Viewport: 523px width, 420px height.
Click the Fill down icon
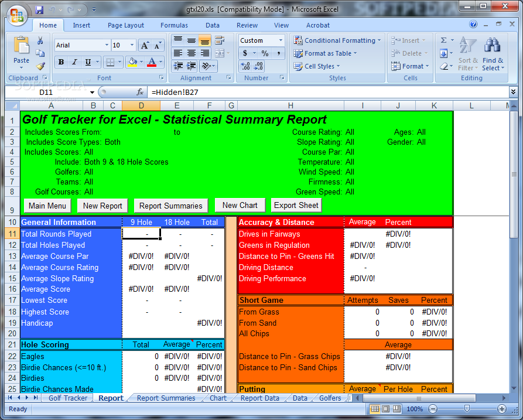[443, 53]
